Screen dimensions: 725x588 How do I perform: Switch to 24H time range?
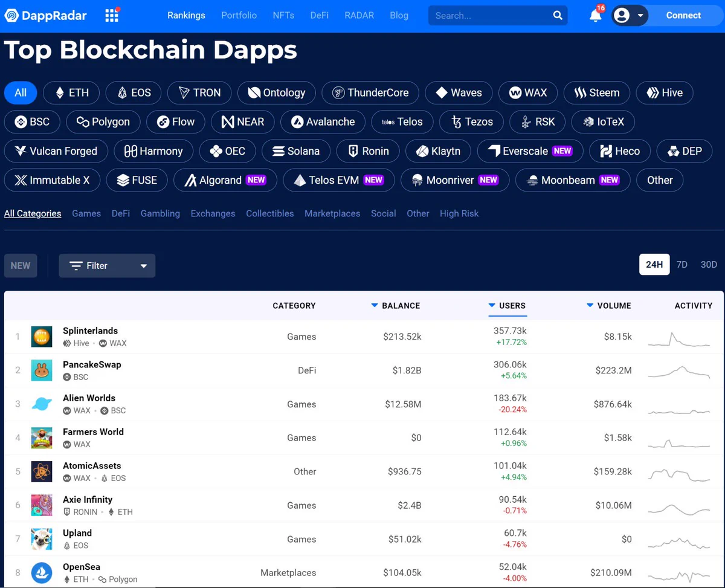pos(654,265)
